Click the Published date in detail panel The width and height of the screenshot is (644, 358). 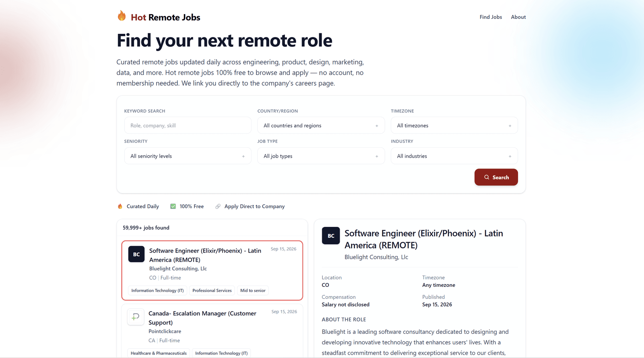click(437, 305)
